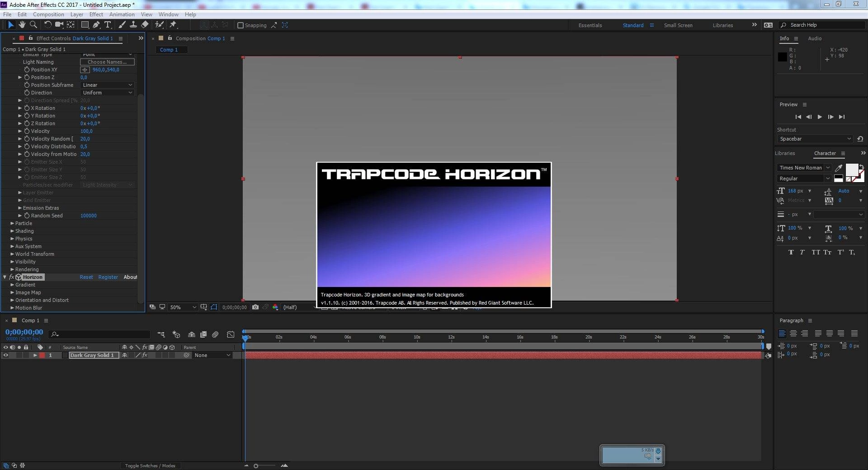Image resolution: width=868 pixels, height=470 pixels.
Task: Select the Unified Camera tool
Action: [x=59, y=25]
